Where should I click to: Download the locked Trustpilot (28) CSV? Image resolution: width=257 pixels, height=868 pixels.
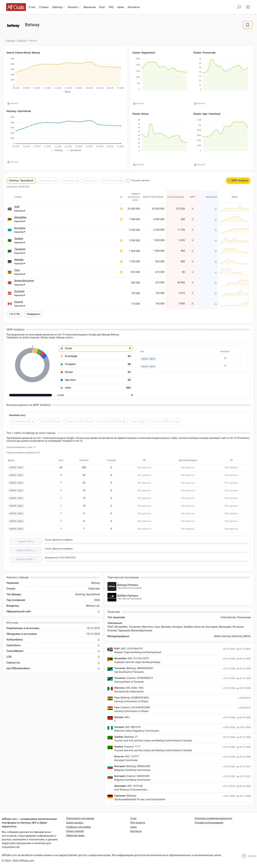50,422
